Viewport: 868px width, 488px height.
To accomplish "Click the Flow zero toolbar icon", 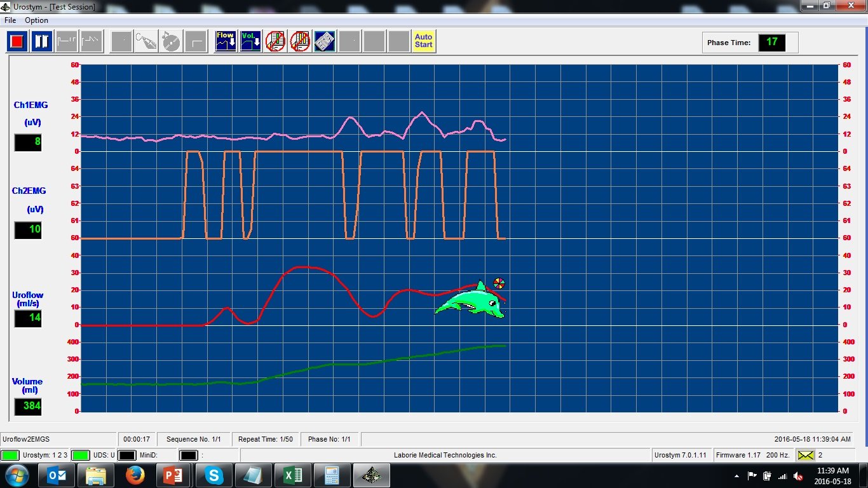I will (x=226, y=42).
